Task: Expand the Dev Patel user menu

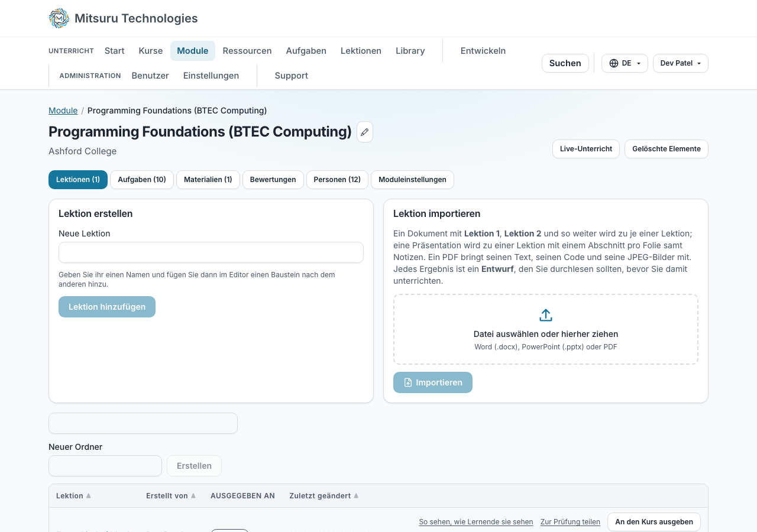Action: tap(681, 63)
